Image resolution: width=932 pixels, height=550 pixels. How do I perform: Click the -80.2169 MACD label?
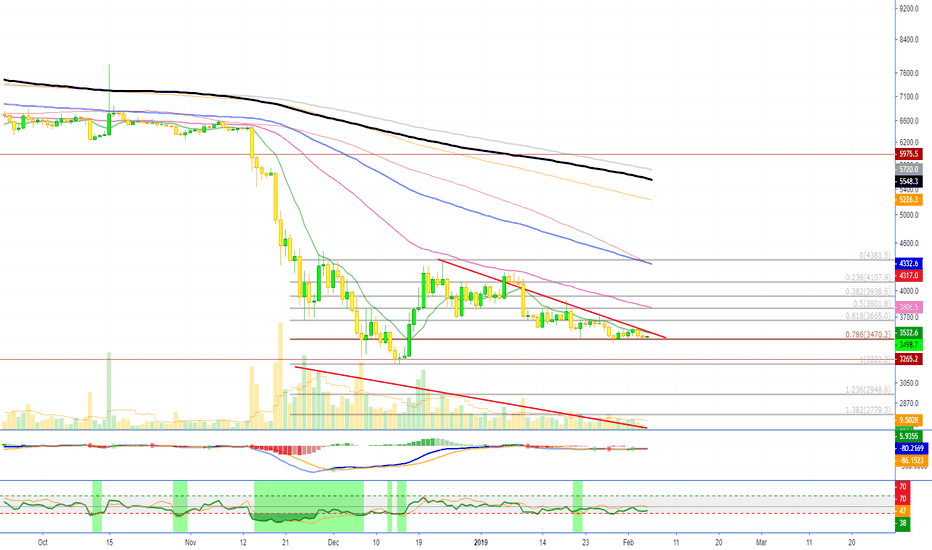[911, 448]
